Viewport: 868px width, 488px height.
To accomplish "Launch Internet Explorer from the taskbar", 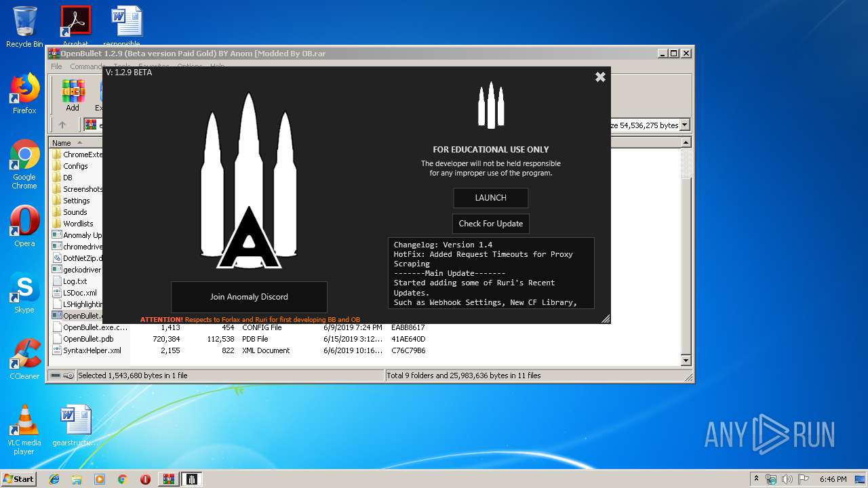I will (54, 479).
